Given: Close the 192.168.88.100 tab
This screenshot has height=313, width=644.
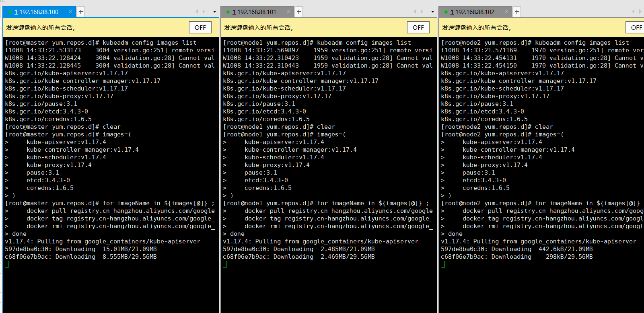Looking at the screenshot, I should 70,12.
